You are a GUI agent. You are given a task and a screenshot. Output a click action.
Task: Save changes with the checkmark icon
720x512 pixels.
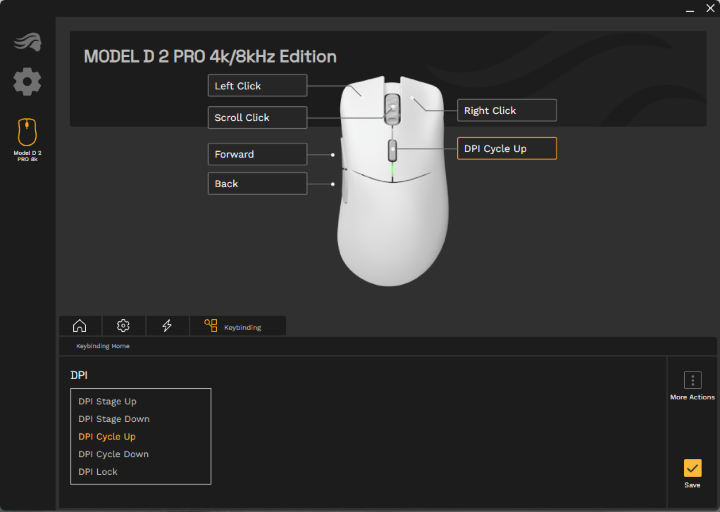(692, 468)
